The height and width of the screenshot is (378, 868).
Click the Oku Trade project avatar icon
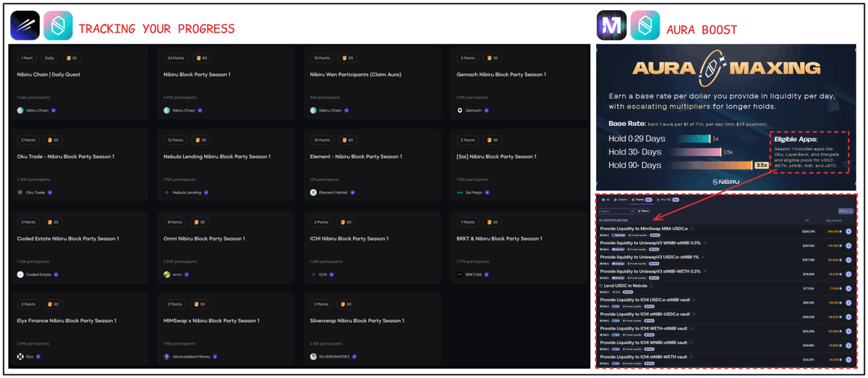pos(20,193)
